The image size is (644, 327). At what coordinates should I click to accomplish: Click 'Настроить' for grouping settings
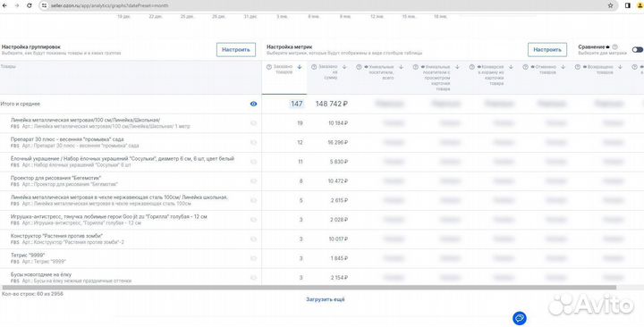pos(236,50)
